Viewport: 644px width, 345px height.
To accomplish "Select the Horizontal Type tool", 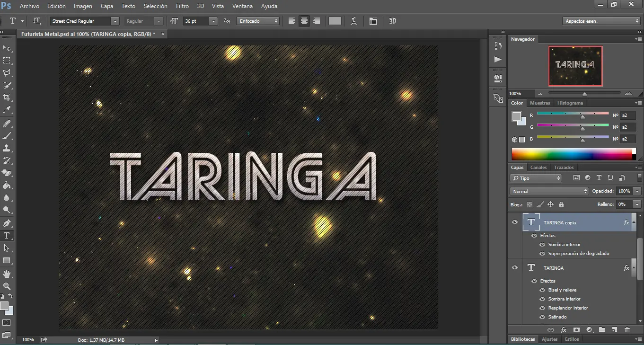I will point(7,236).
